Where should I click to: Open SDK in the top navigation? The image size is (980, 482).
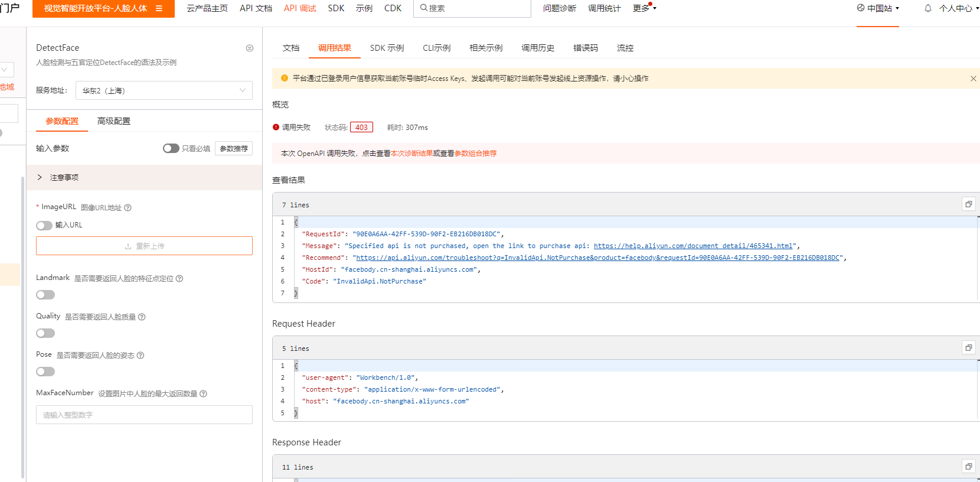(336, 8)
